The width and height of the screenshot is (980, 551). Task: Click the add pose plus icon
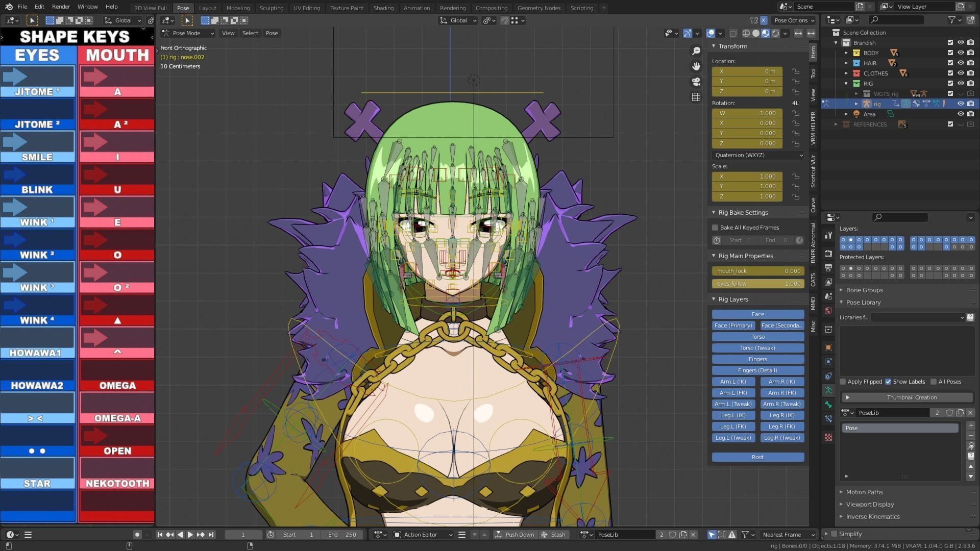(971, 425)
